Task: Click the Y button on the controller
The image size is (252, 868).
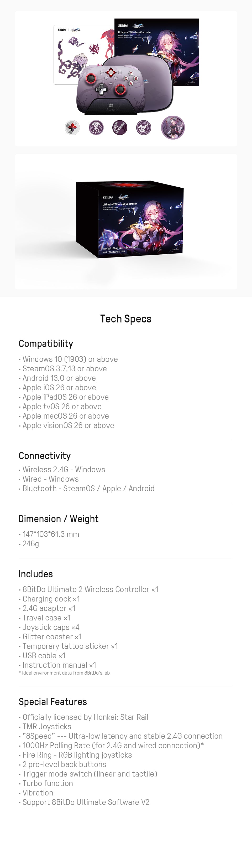Action: pos(130,74)
